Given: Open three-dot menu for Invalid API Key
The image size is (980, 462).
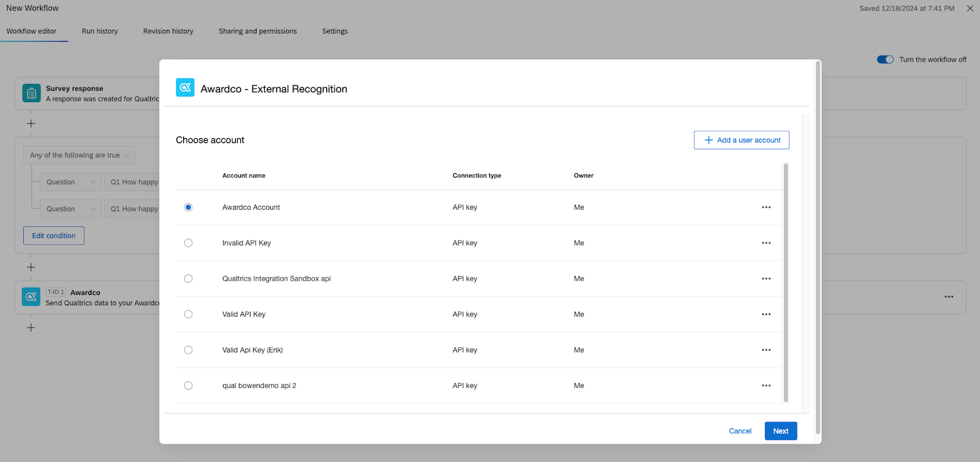Looking at the screenshot, I should tap(766, 243).
